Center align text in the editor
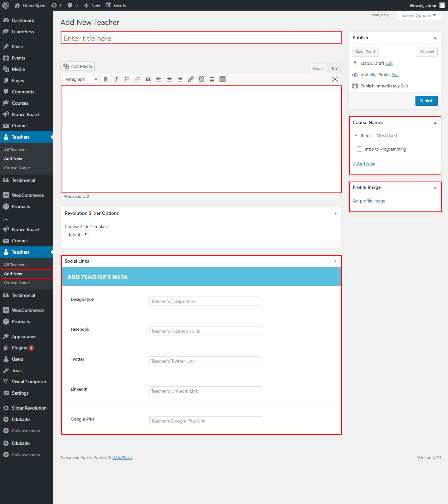Viewport: 448px width, 504px height. point(169,79)
